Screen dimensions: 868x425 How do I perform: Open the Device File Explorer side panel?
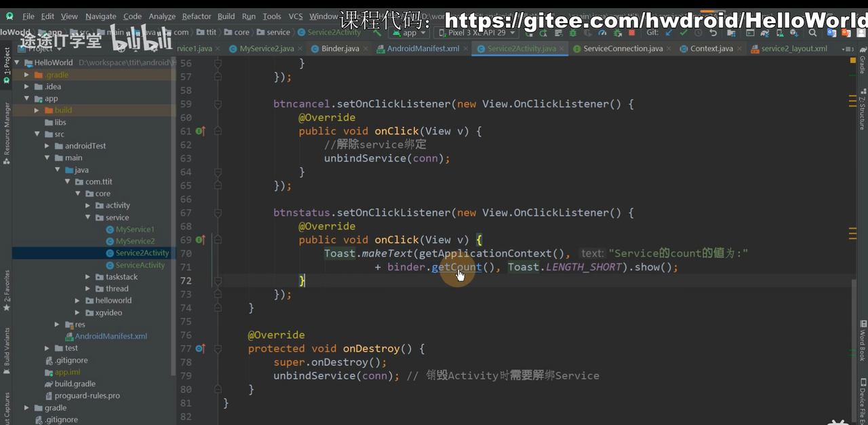coord(863,401)
